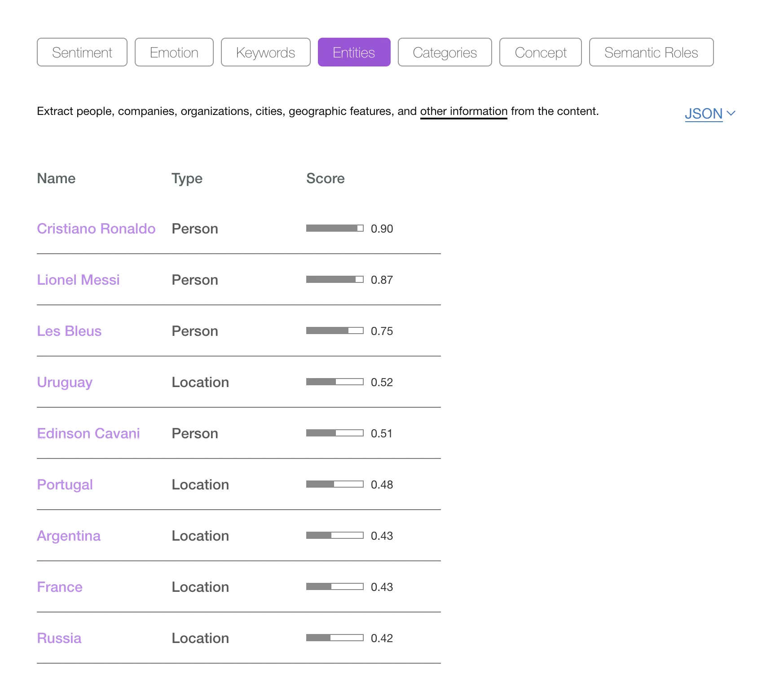This screenshot has height=696, width=784.
Task: Click the Location type in Russia row
Action: click(200, 638)
